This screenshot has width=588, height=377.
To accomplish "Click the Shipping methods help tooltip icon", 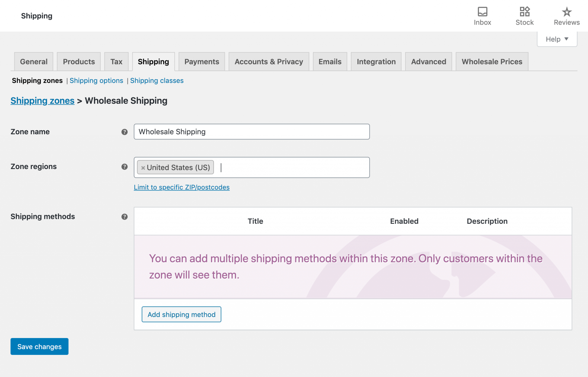I will click(x=124, y=217).
